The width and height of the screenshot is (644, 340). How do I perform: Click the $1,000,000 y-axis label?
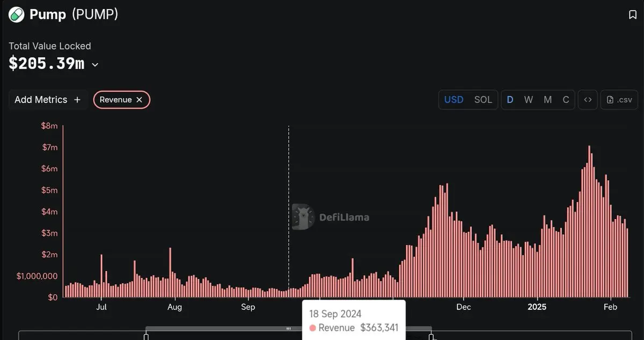coord(36,276)
